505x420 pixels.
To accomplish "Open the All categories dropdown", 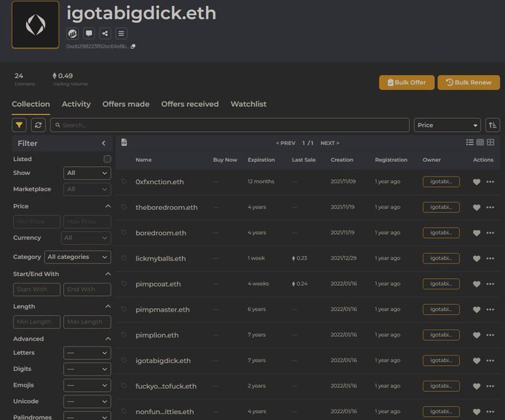I will (77, 257).
